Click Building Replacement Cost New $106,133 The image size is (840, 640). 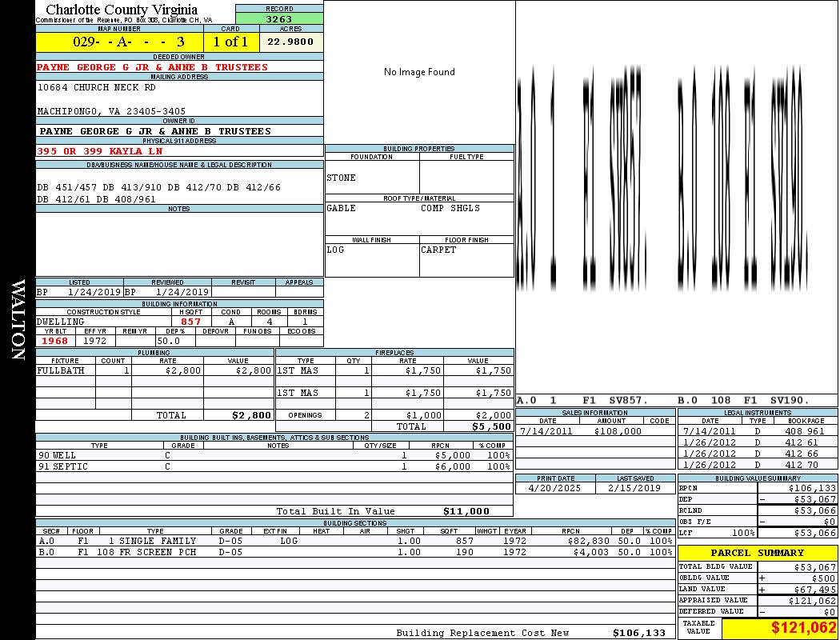(x=639, y=633)
